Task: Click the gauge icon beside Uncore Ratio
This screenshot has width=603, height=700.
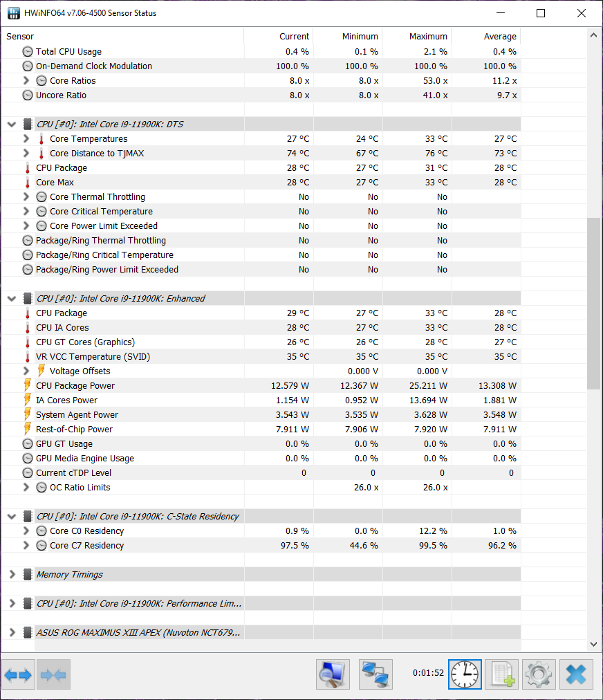Action: pyautogui.click(x=28, y=95)
